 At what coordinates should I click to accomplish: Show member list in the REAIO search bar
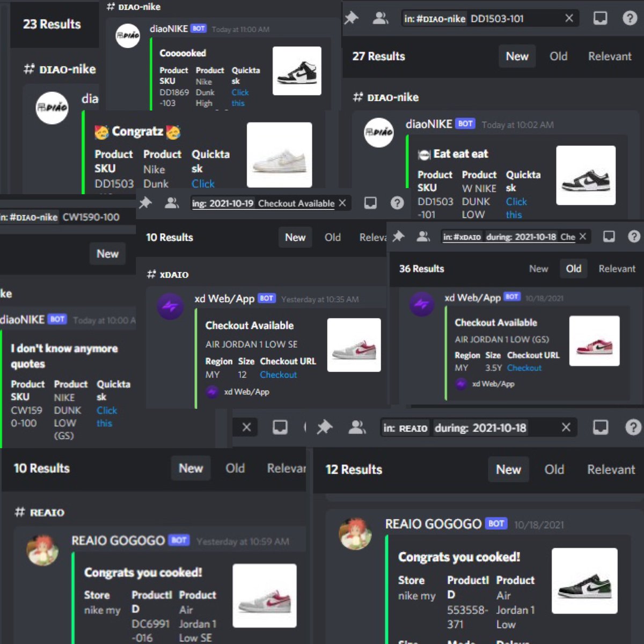point(357,428)
